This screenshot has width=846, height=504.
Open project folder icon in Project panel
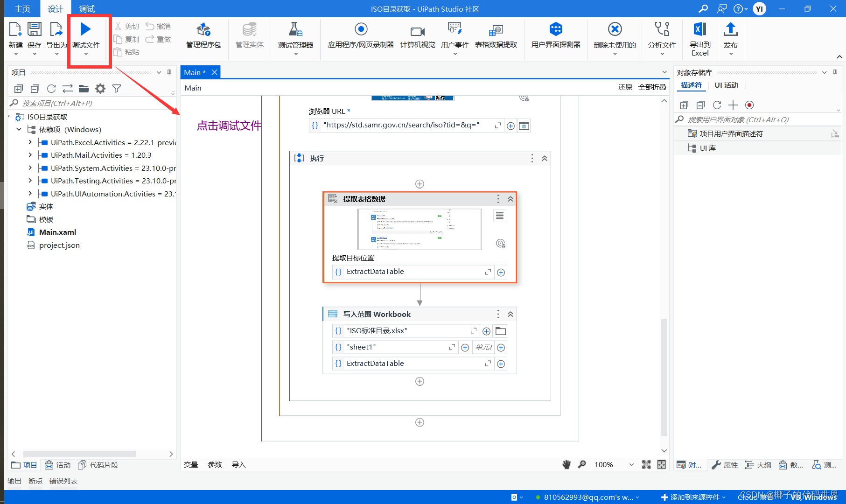84,89
